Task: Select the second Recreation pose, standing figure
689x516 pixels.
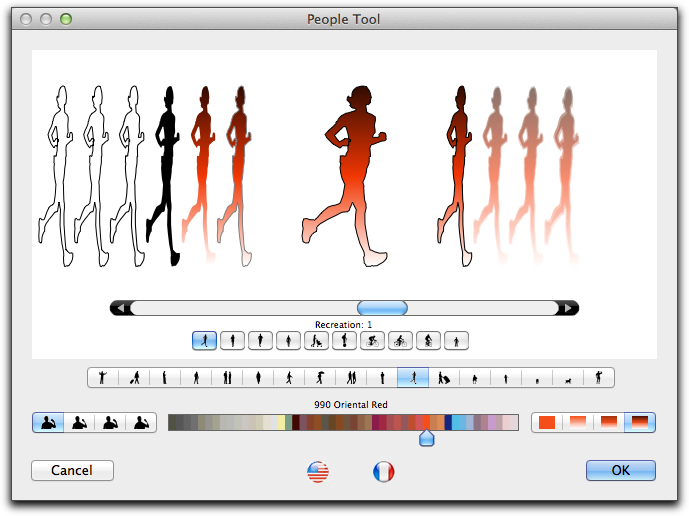Action: pyautogui.click(x=232, y=341)
